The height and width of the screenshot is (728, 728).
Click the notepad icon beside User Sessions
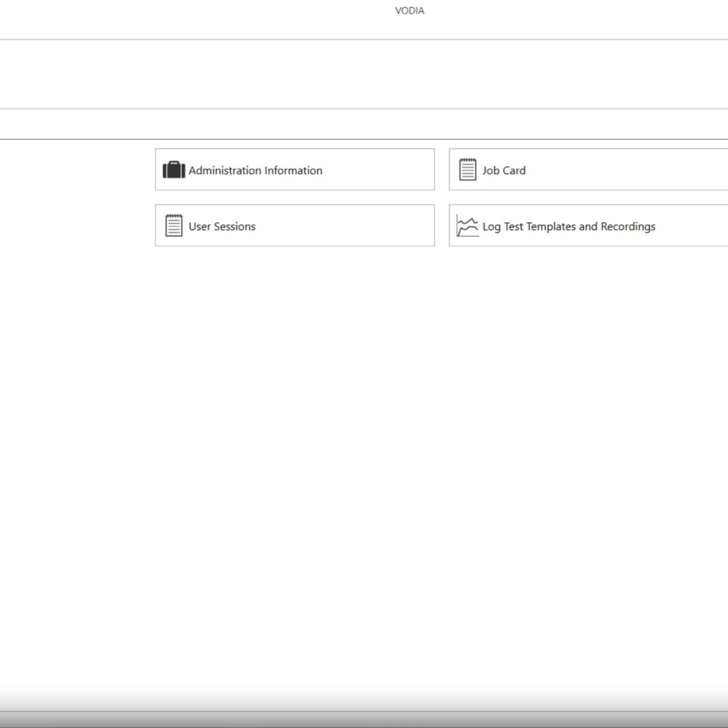pos(174,226)
